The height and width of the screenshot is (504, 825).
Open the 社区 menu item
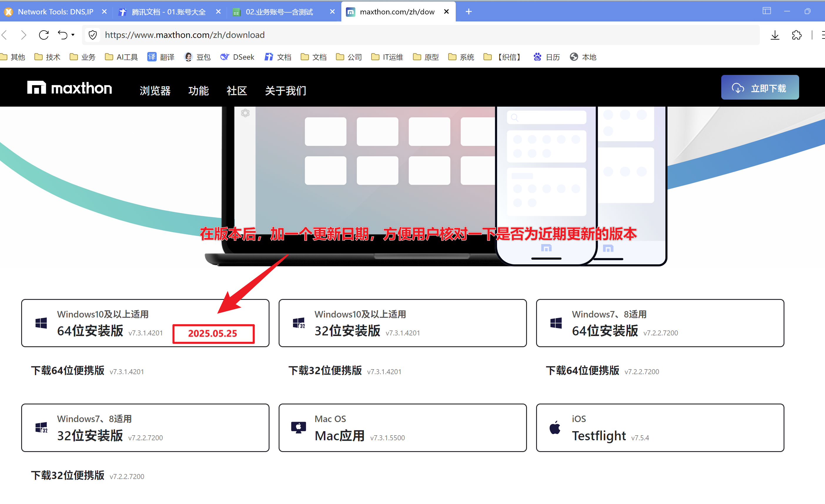pos(237,90)
